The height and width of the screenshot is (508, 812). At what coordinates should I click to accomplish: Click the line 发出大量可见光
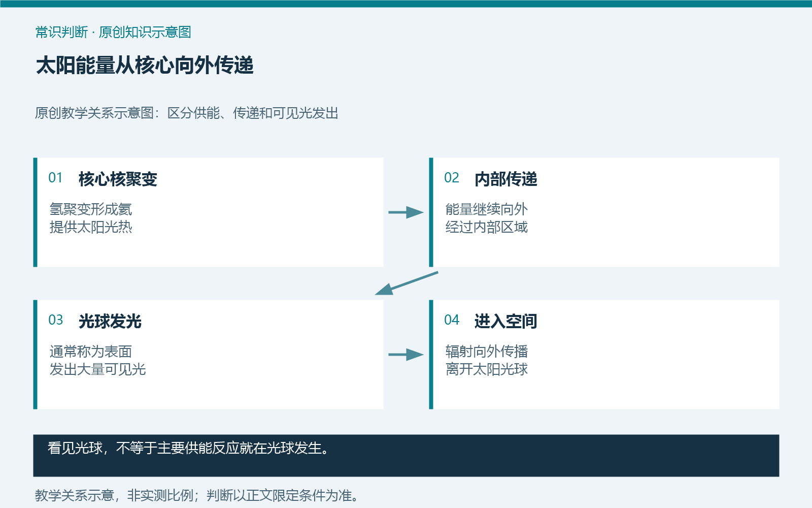tap(97, 369)
